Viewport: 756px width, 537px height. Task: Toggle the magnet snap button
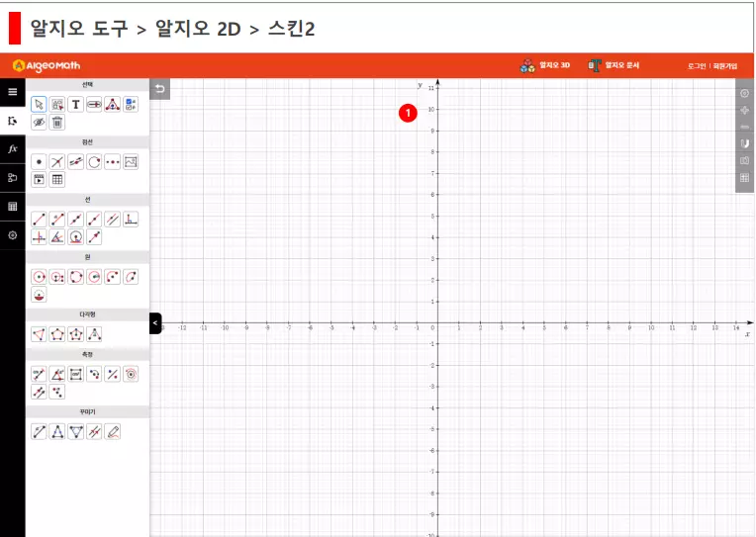click(x=744, y=143)
